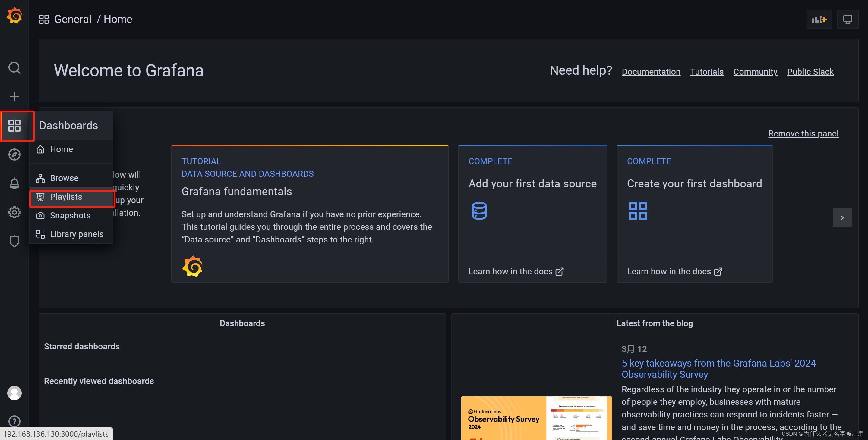The width and height of the screenshot is (868, 440).
Task: Click the Latest from the blog title
Action: pos(654,323)
